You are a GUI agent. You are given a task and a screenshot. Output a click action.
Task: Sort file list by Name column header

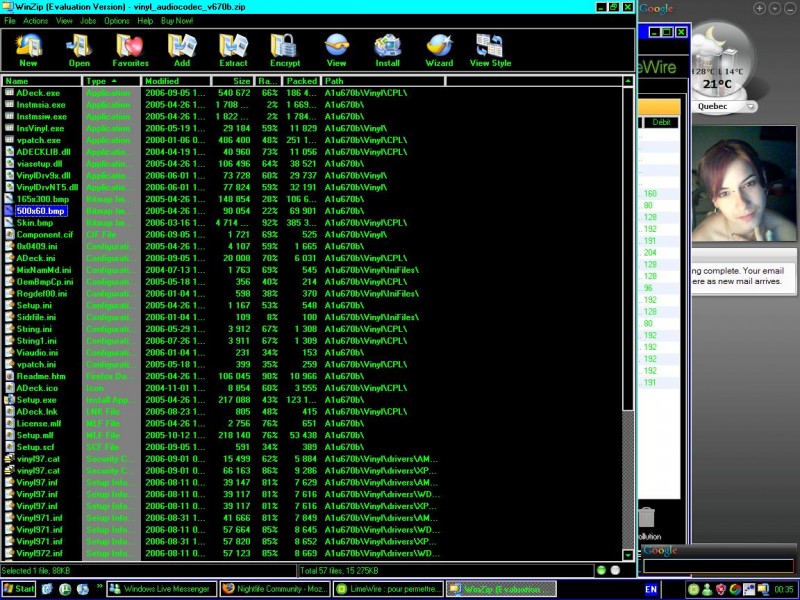(x=41, y=81)
